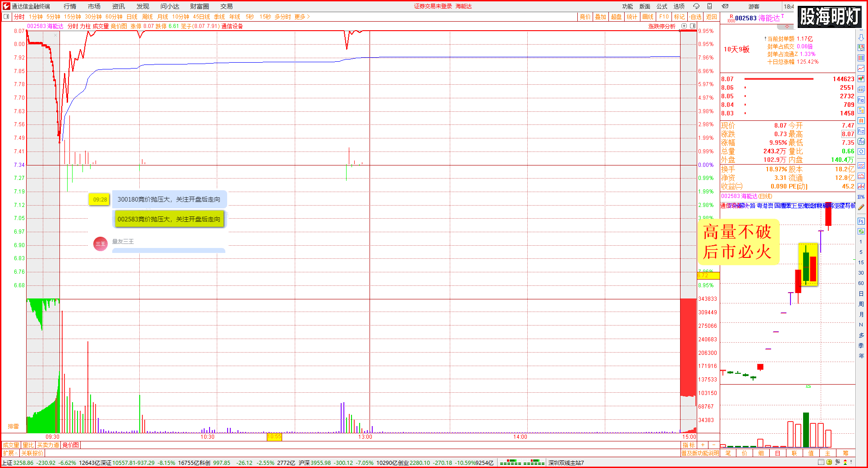868x468 pixels.
Task: Click the up-arrow pop-out icon beside 涨跌停分析
Action: coord(684,26)
